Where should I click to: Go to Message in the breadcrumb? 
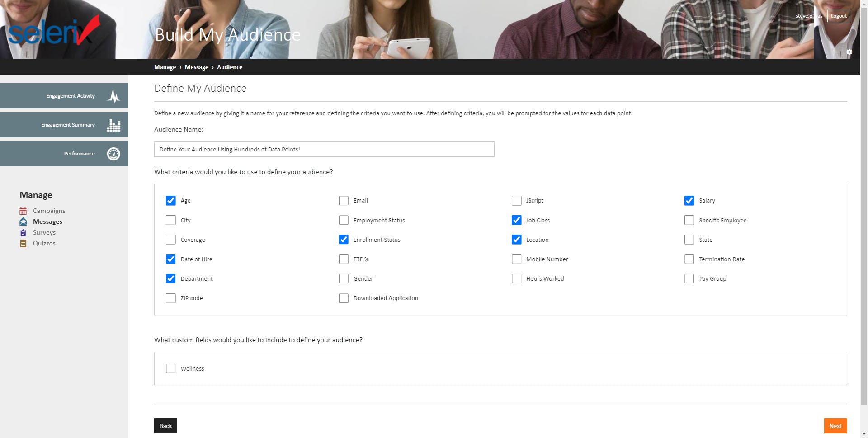click(x=197, y=67)
